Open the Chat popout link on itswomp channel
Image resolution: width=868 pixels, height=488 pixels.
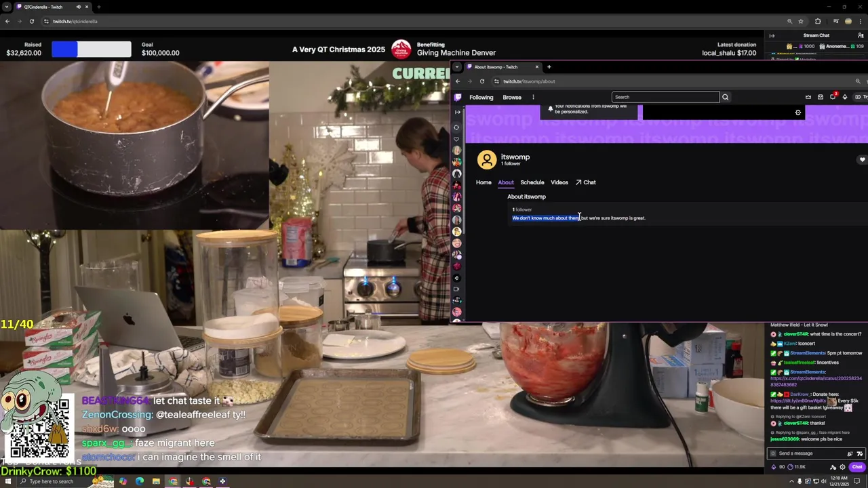click(x=586, y=182)
